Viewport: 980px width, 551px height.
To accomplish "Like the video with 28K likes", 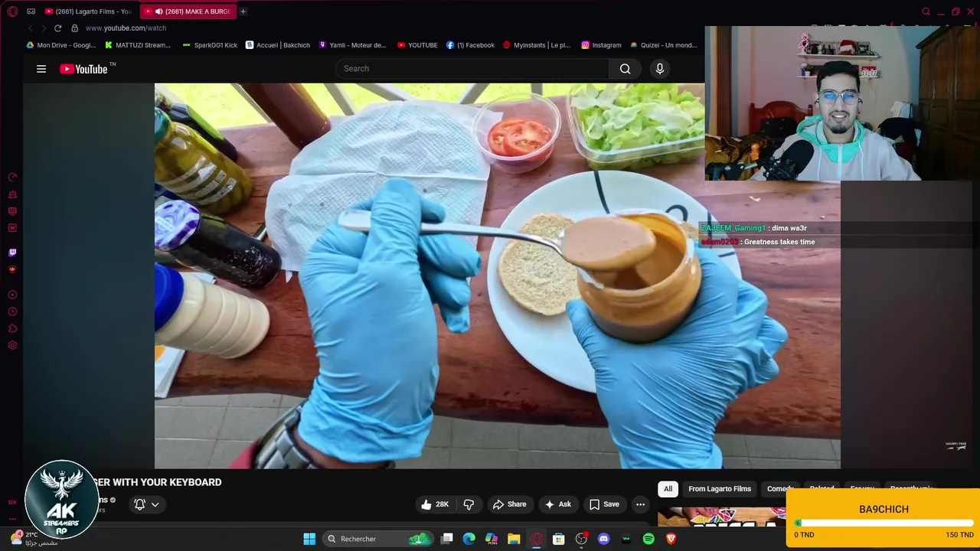I will [x=436, y=504].
